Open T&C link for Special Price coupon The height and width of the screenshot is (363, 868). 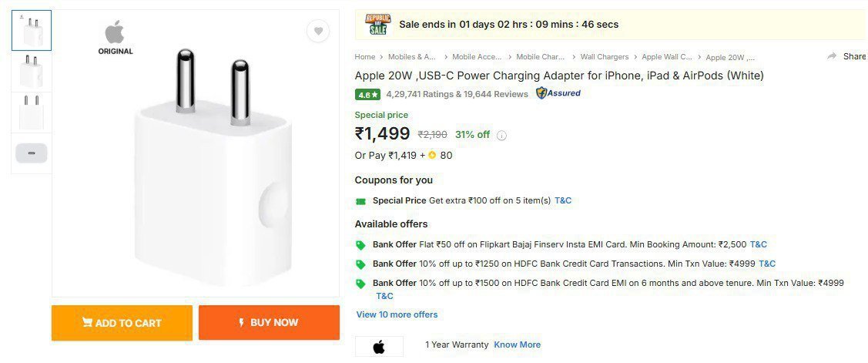563,200
